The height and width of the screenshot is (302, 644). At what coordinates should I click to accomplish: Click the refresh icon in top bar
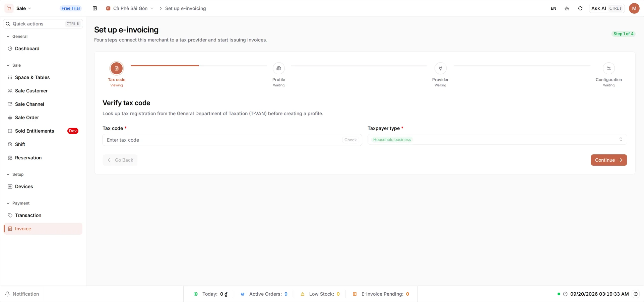[580, 8]
